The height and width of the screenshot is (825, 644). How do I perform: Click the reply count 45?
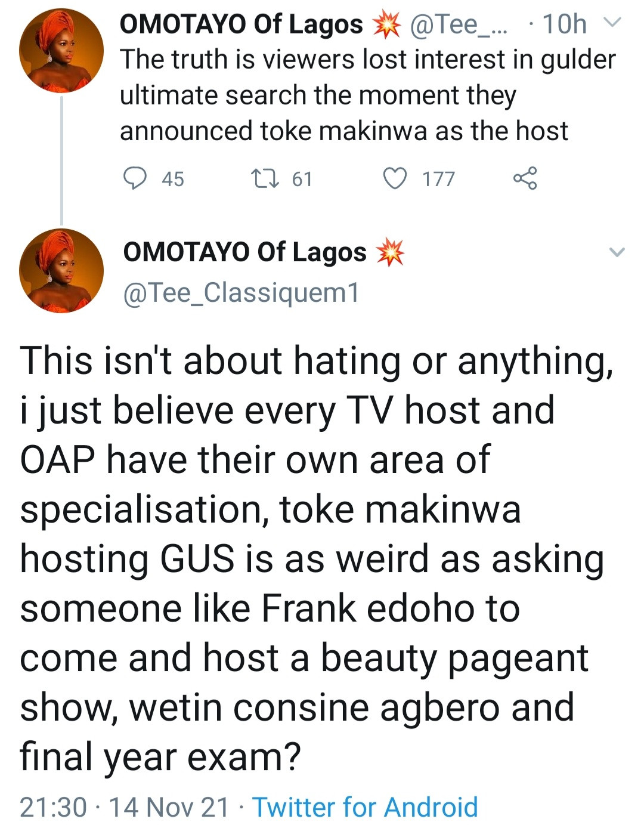pos(173,179)
